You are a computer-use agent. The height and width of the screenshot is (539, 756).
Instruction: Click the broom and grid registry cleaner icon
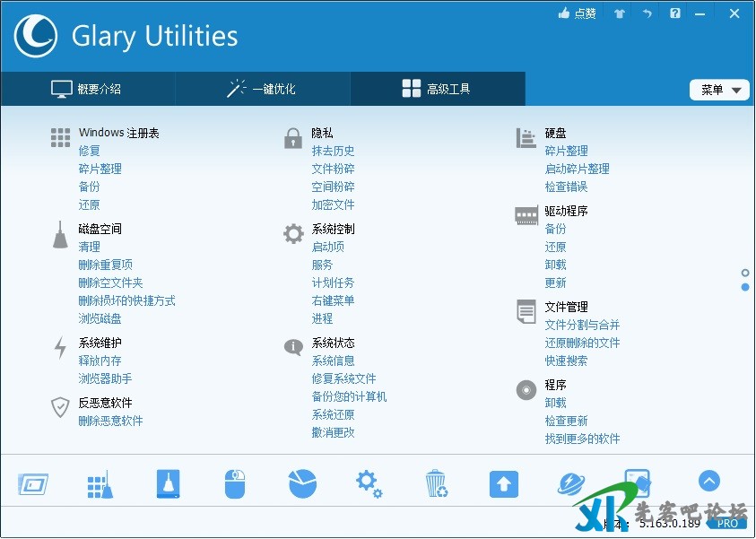click(100, 484)
